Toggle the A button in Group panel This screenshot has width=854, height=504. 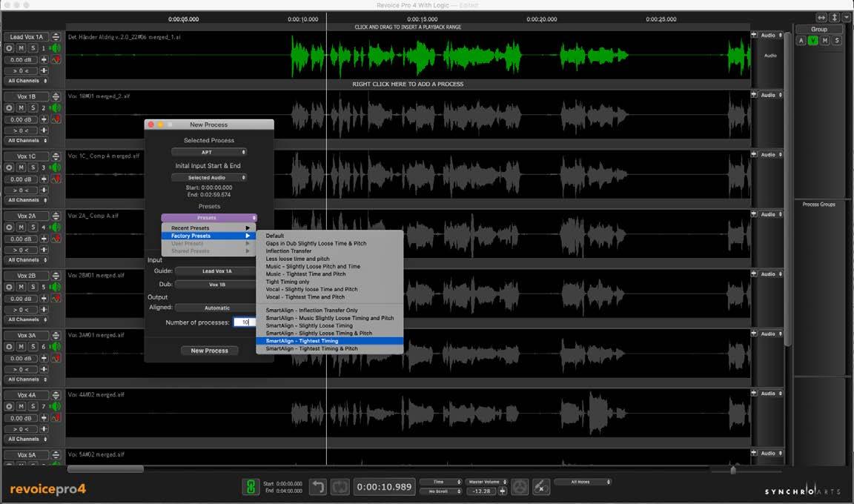click(x=801, y=41)
